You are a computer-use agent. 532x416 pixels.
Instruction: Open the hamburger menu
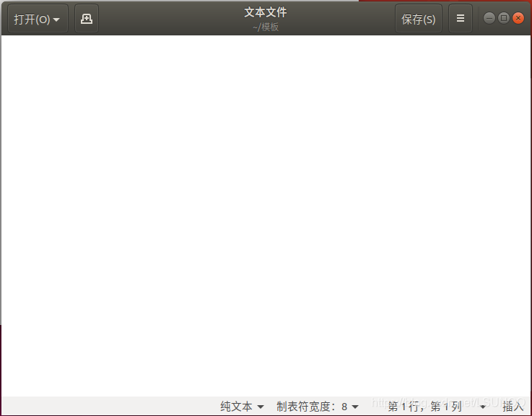point(461,18)
